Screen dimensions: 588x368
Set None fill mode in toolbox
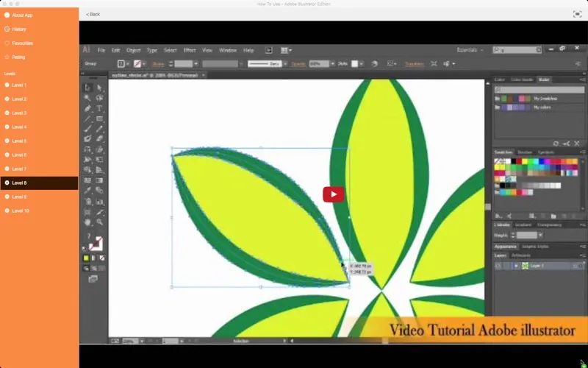pos(101,258)
